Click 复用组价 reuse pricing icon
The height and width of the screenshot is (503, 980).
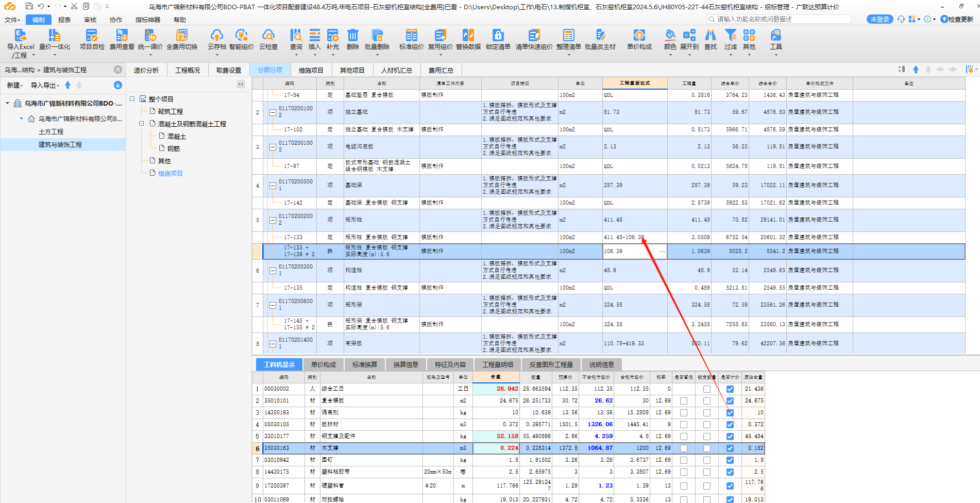point(441,35)
